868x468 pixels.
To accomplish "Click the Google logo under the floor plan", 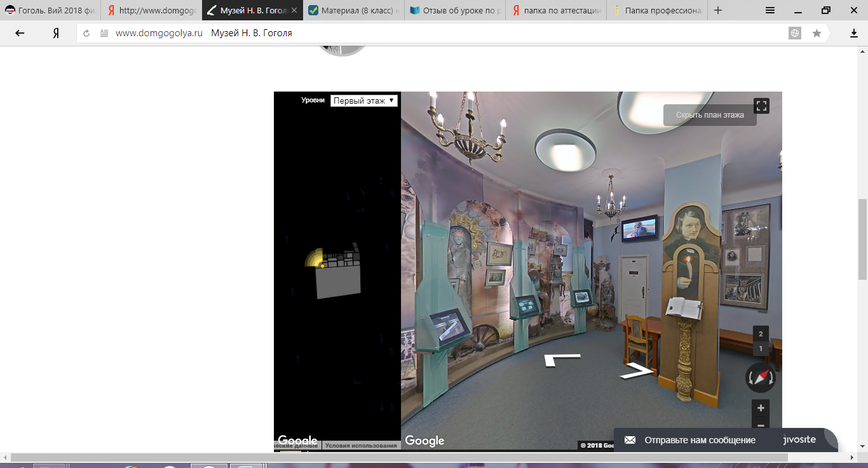I will coord(297,441).
